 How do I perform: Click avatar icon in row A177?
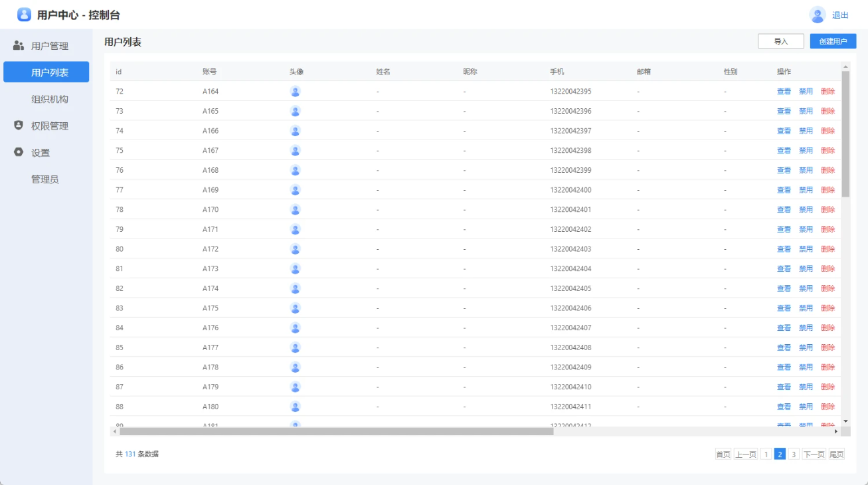tap(296, 347)
